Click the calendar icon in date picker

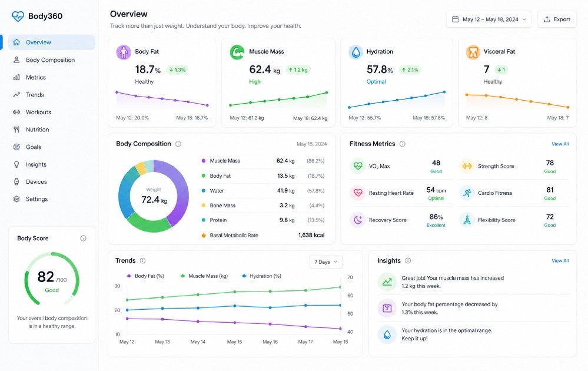tap(455, 19)
